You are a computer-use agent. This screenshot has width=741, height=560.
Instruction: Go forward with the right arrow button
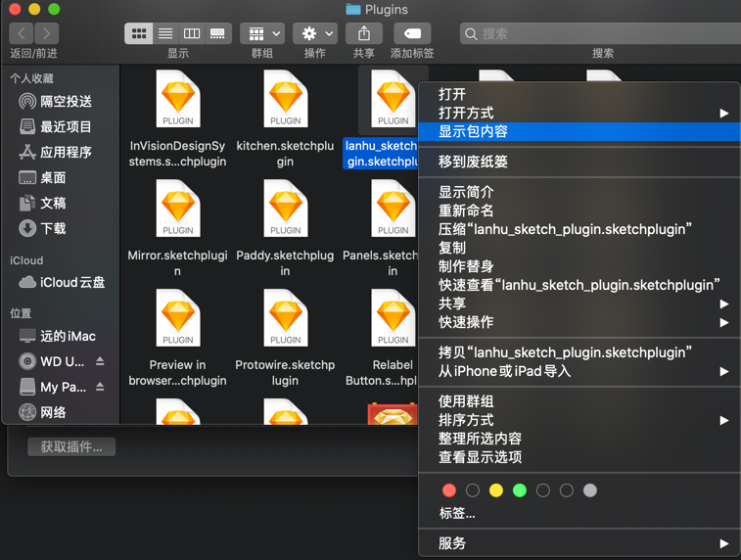pyautogui.click(x=46, y=33)
